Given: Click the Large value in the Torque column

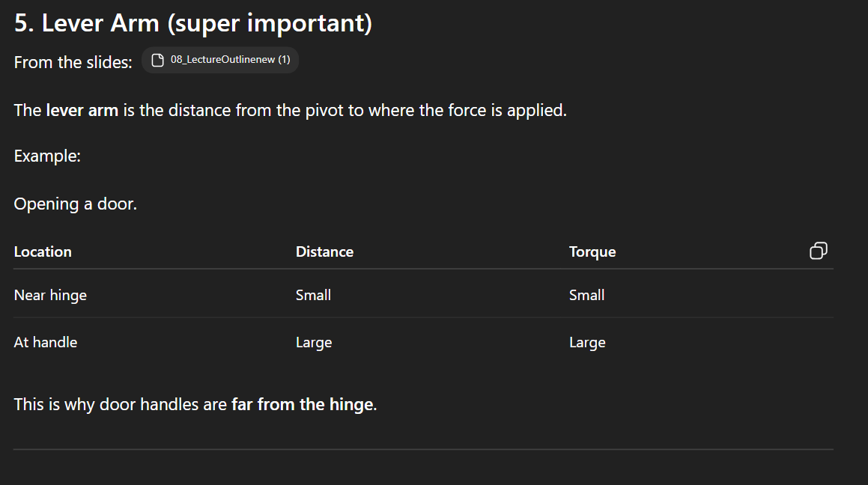Looking at the screenshot, I should coord(587,343).
